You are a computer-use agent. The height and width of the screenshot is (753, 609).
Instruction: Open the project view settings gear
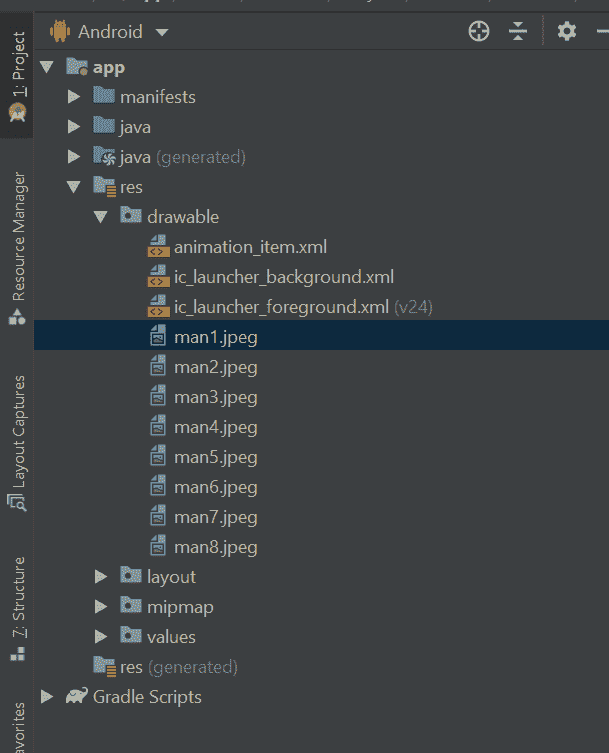click(567, 32)
